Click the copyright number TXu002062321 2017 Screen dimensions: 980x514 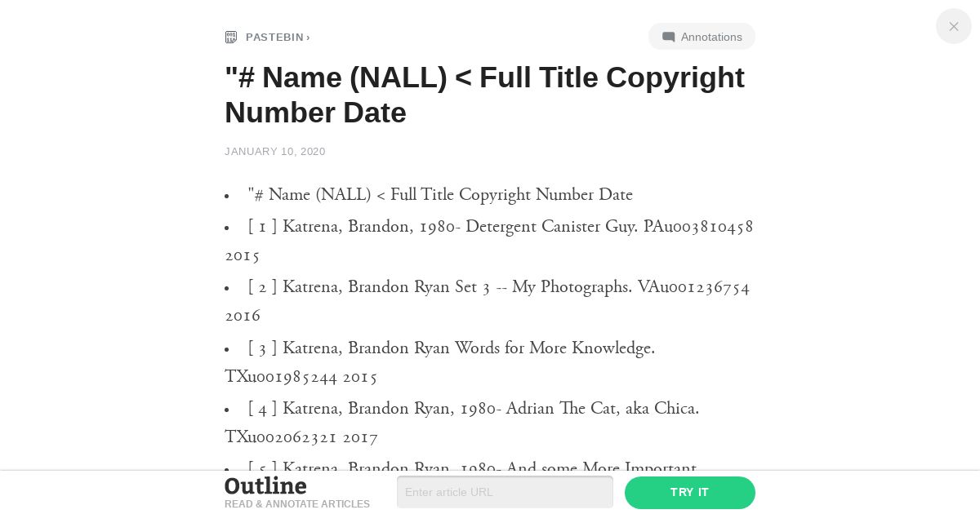(x=301, y=437)
